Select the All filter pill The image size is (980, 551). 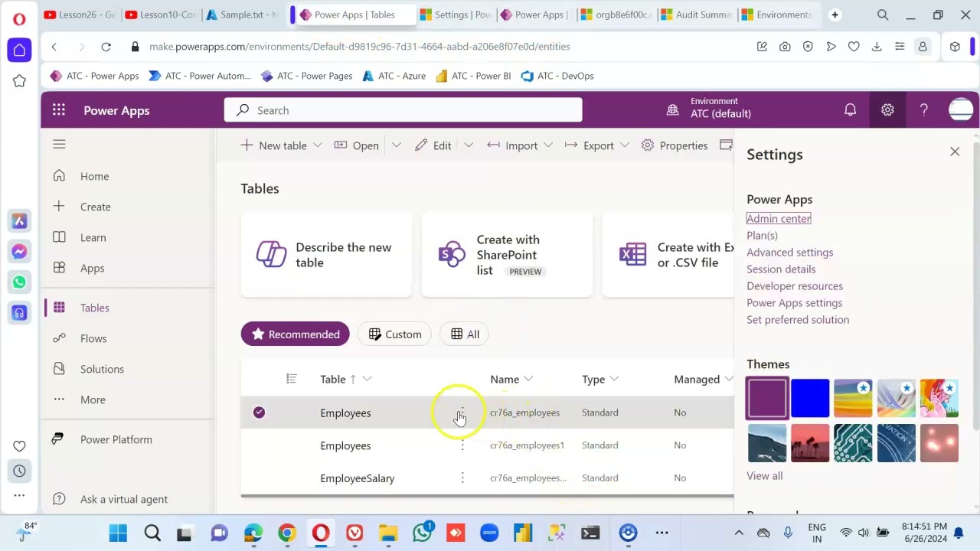(465, 334)
